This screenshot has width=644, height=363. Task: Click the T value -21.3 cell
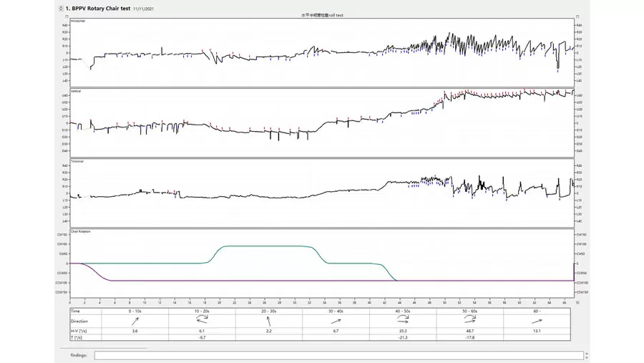pyautogui.click(x=404, y=337)
